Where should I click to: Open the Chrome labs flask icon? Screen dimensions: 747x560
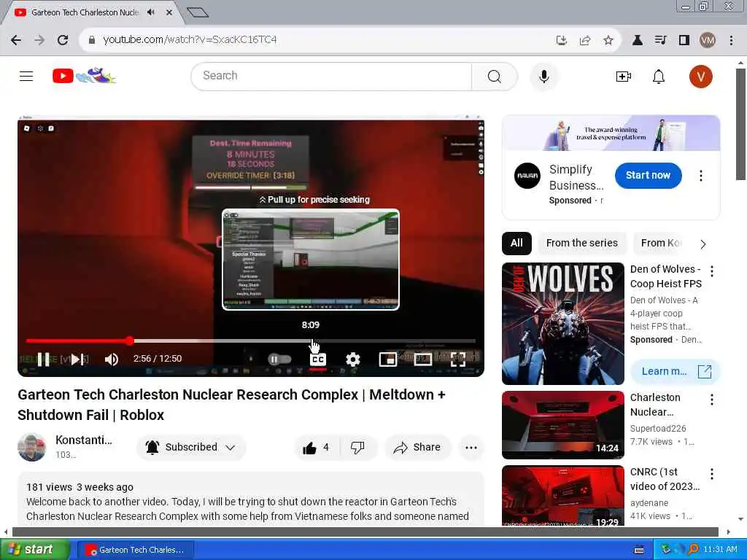coord(637,41)
